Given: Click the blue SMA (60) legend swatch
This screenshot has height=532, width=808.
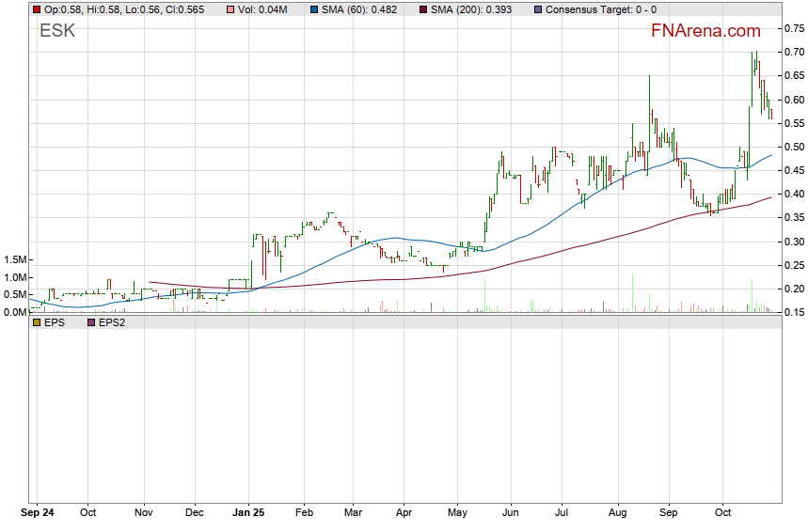Looking at the screenshot, I should 313,9.
